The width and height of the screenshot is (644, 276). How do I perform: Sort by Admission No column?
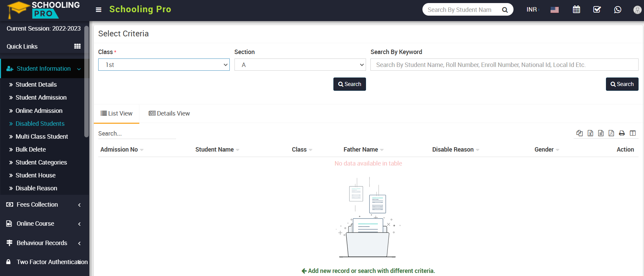[122, 150]
